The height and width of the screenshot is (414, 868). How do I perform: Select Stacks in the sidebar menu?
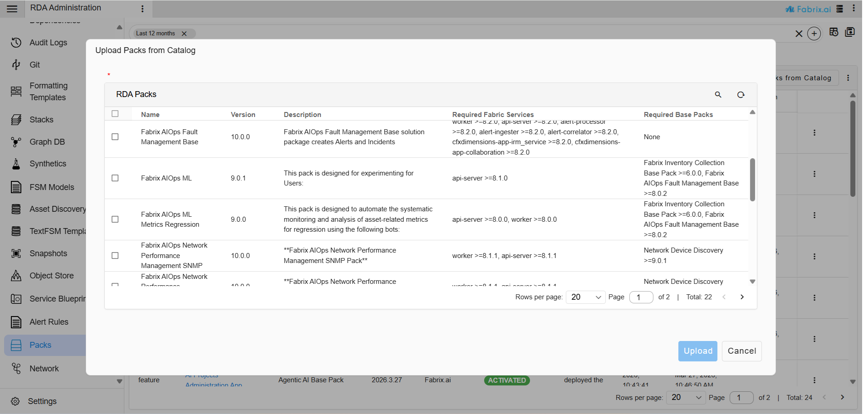pos(41,120)
